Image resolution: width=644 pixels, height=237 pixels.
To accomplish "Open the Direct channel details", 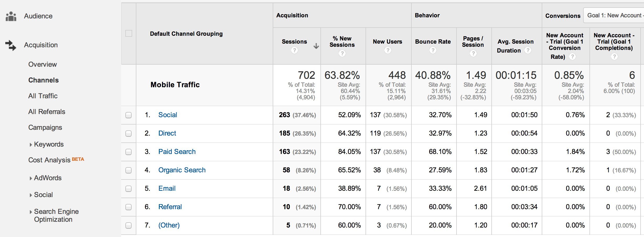I will pyautogui.click(x=167, y=133).
